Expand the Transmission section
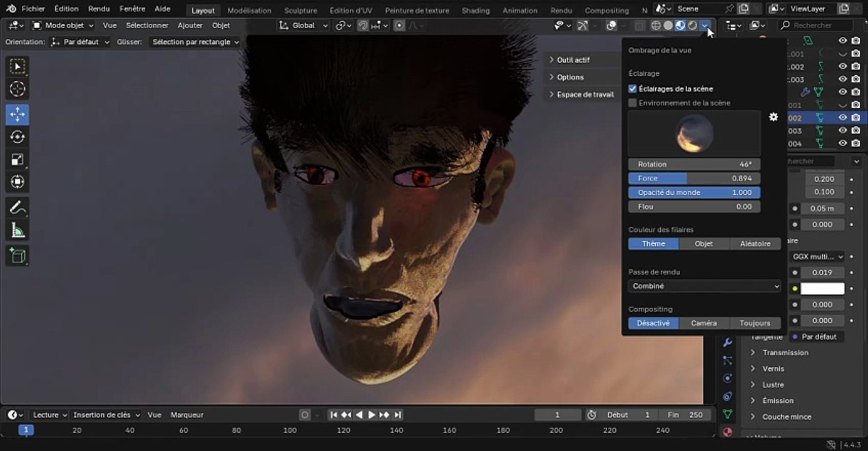This screenshot has height=451, width=868. (x=785, y=353)
